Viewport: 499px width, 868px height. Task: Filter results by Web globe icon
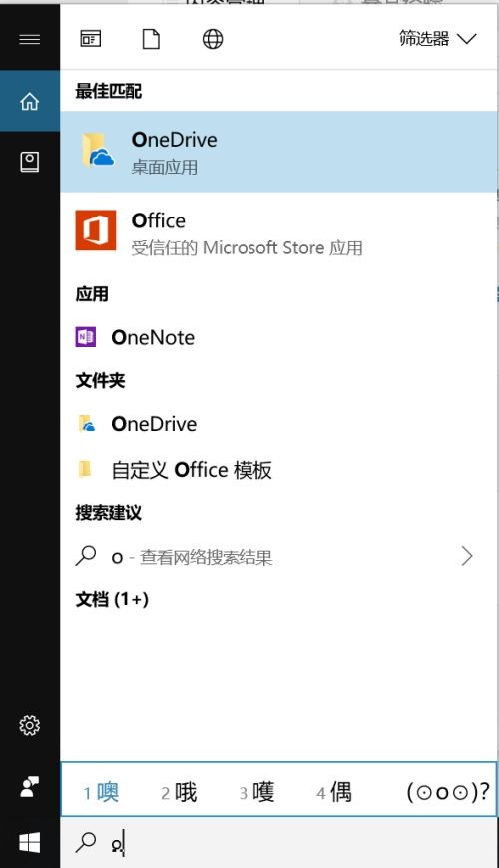tap(213, 39)
